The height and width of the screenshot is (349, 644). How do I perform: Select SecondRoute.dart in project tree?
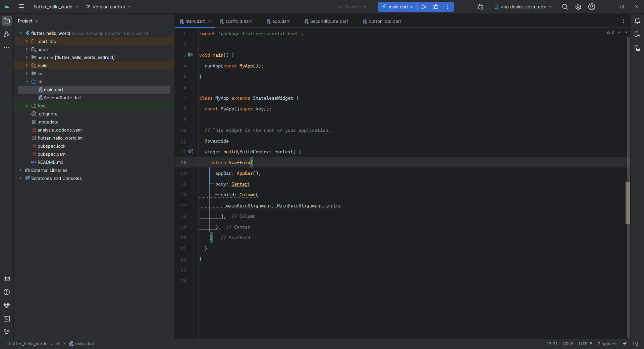coord(63,98)
